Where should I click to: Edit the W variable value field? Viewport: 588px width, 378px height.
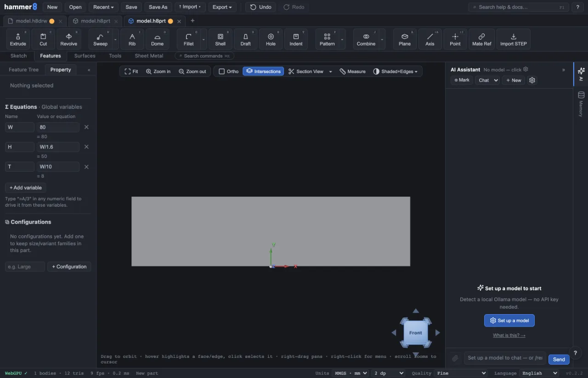click(x=58, y=127)
